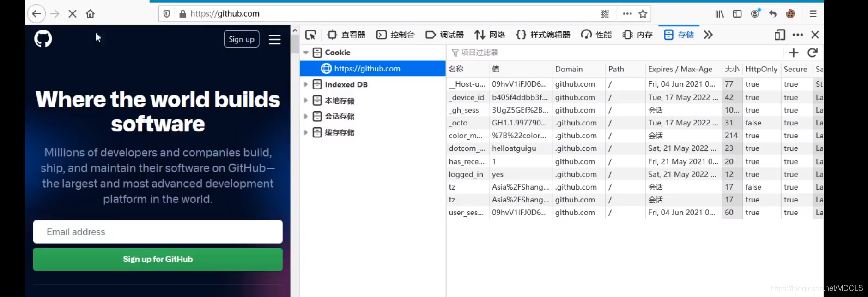Select the has_rece... cookie name
868x297 pixels.
point(467,161)
